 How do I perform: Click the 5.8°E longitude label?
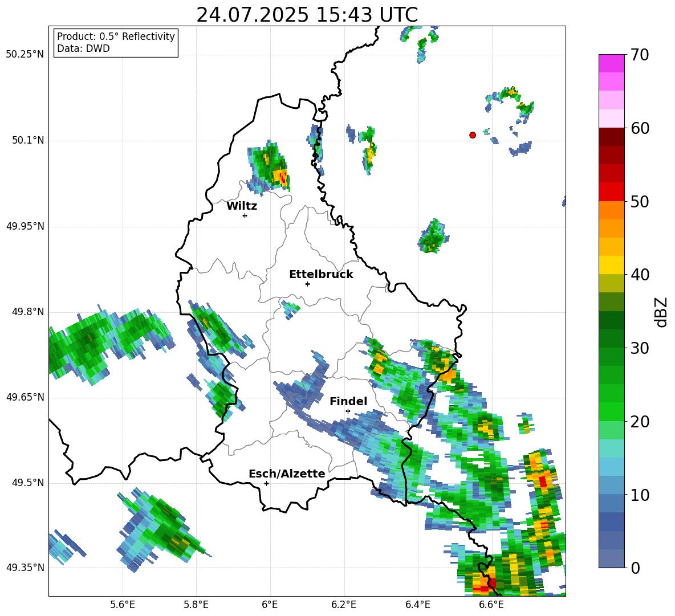[196, 605]
